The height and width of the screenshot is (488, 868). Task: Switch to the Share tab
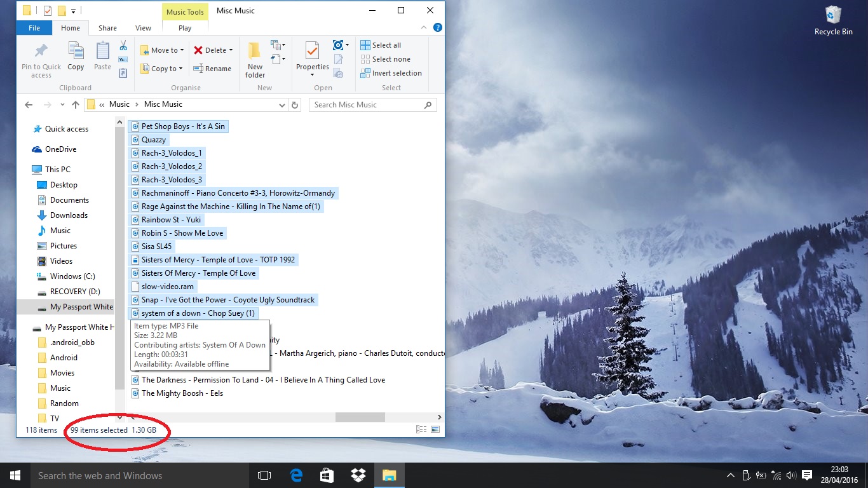click(x=107, y=28)
